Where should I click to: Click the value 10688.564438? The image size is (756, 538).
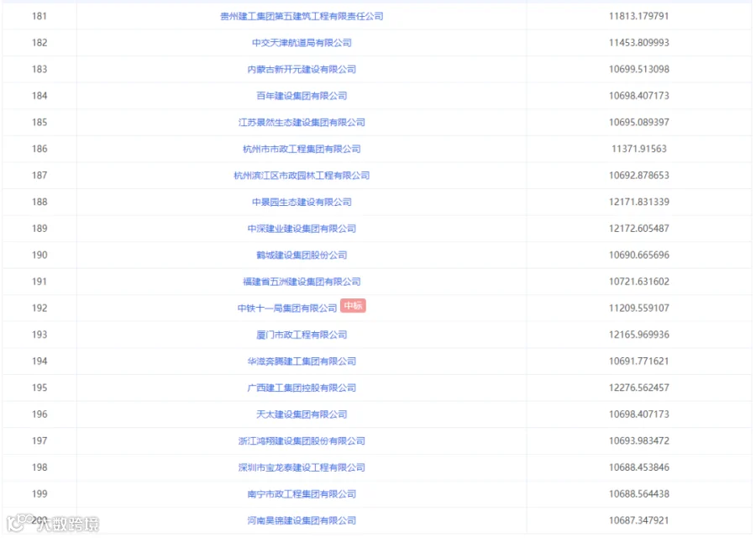[639, 493]
